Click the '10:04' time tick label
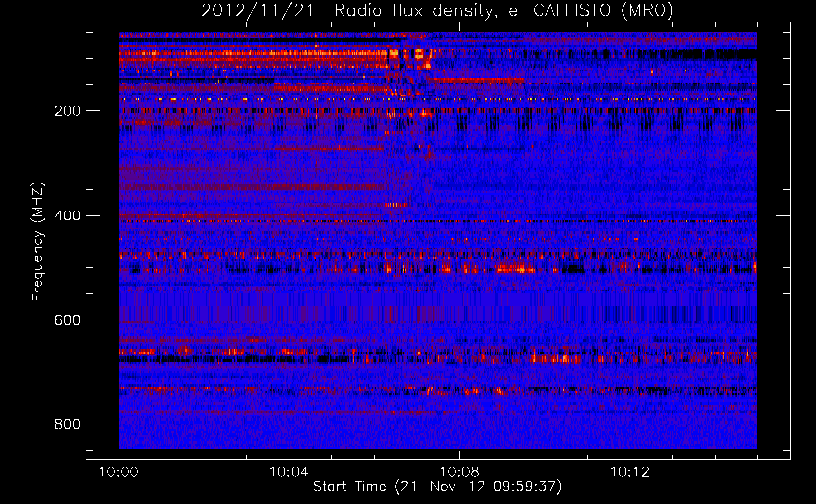Viewport: 816px width, 504px height. (x=289, y=472)
